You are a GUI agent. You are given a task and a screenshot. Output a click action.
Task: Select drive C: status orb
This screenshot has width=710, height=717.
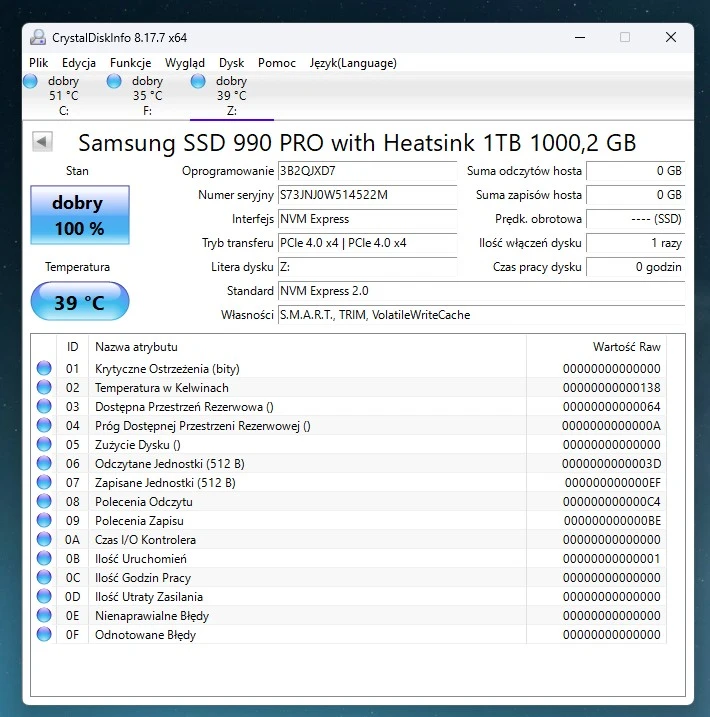(x=30, y=81)
